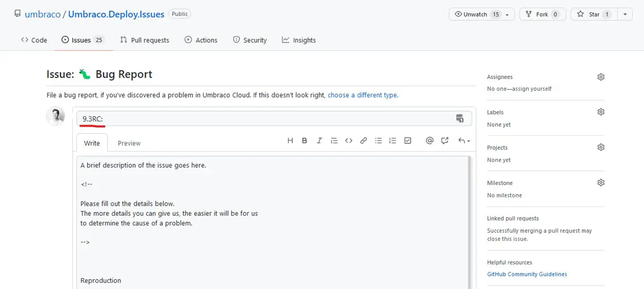This screenshot has width=644, height=289.
Task: Apply heading formatting in the toolbar
Action: pyautogui.click(x=290, y=140)
